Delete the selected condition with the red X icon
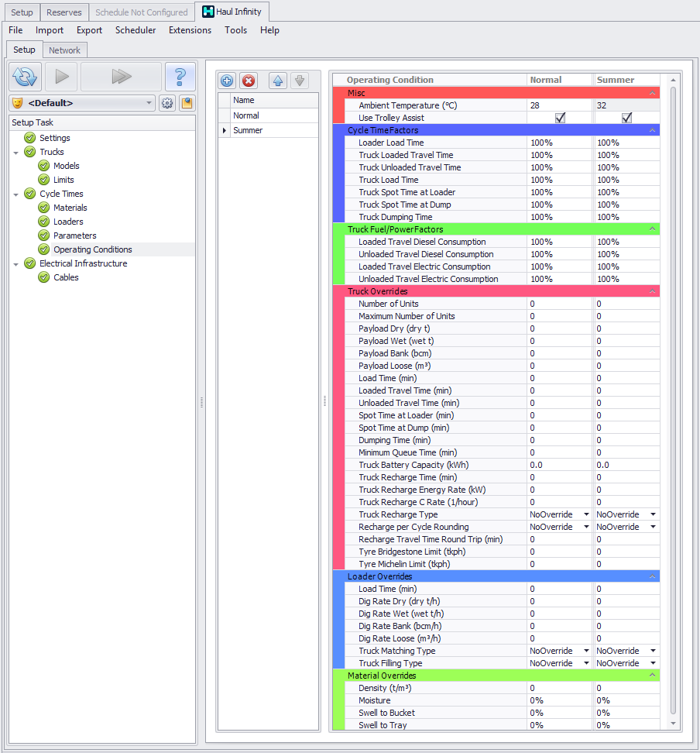The image size is (700, 753). (x=248, y=81)
